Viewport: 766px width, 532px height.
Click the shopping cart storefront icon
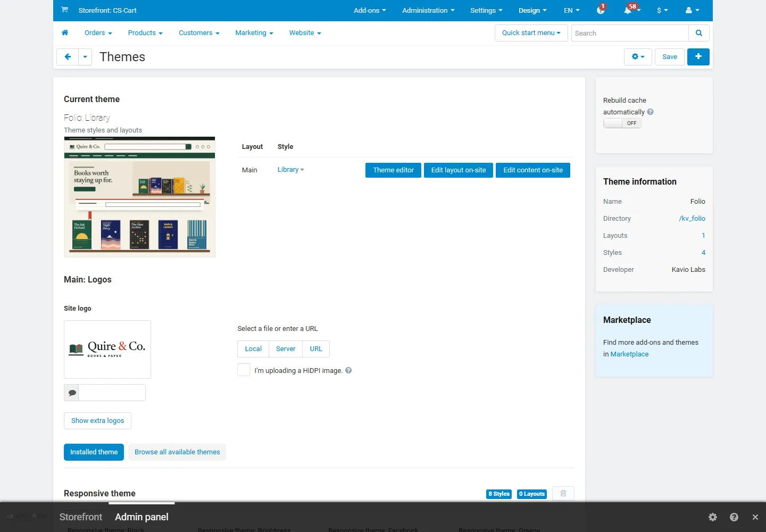coord(64,10)
